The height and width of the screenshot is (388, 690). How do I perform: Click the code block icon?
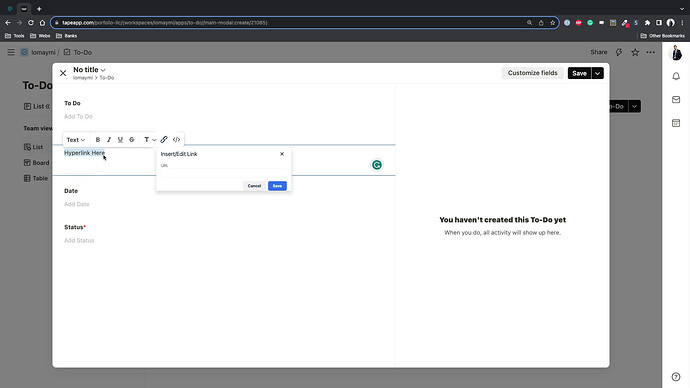[176, 139]
